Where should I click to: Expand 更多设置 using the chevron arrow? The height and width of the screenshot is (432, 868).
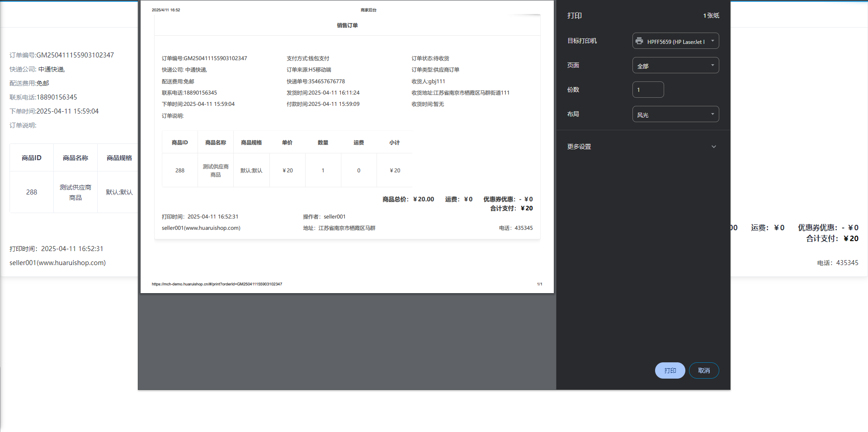point(713,147)
